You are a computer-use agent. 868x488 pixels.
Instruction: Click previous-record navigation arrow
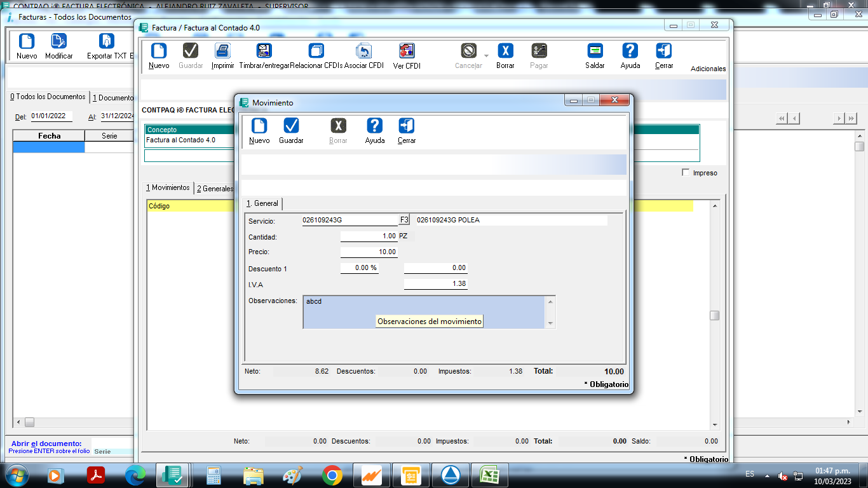click(794, 118)
